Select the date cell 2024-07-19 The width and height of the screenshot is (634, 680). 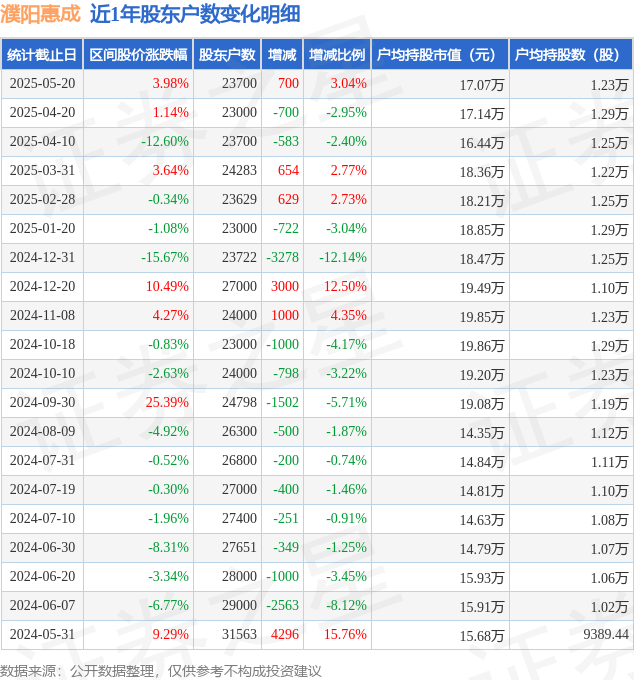tap(42, 489)
